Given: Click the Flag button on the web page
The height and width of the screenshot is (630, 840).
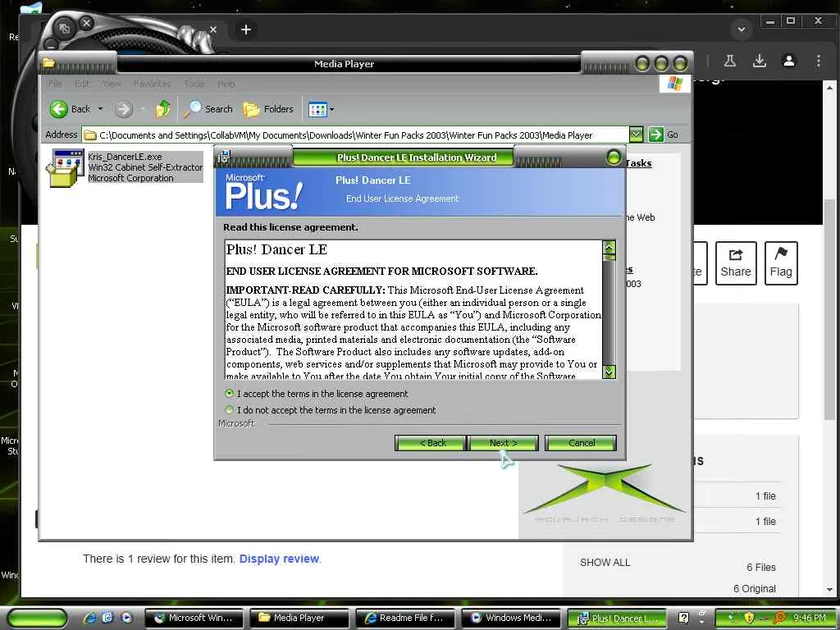Looking at the screenshot, I should point(781,263).
